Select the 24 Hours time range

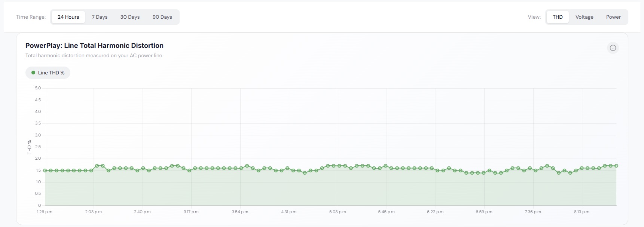point(68,17)
